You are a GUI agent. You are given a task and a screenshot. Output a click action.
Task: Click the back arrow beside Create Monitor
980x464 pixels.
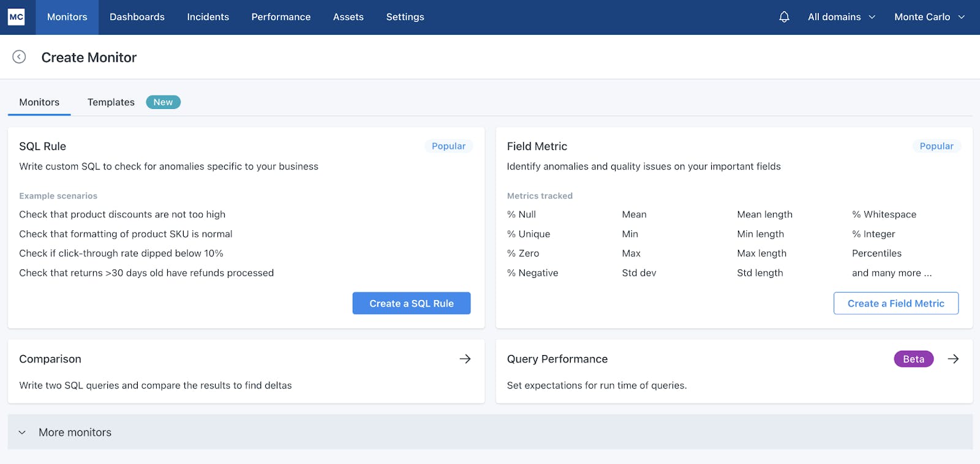coord(19,57)
